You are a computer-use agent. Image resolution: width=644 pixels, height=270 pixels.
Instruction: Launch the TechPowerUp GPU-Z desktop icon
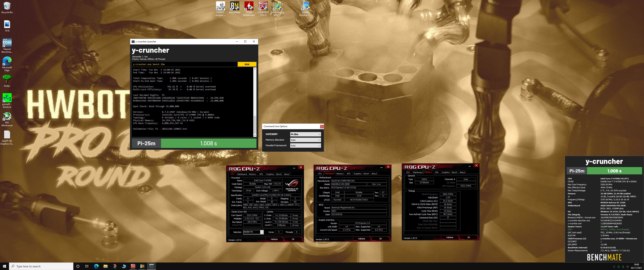tap(277, 9)
